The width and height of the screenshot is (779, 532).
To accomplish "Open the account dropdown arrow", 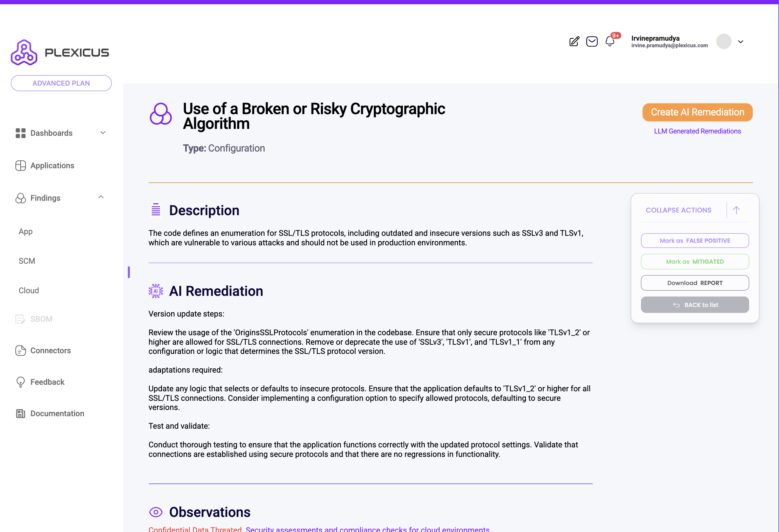I will 740,42.
